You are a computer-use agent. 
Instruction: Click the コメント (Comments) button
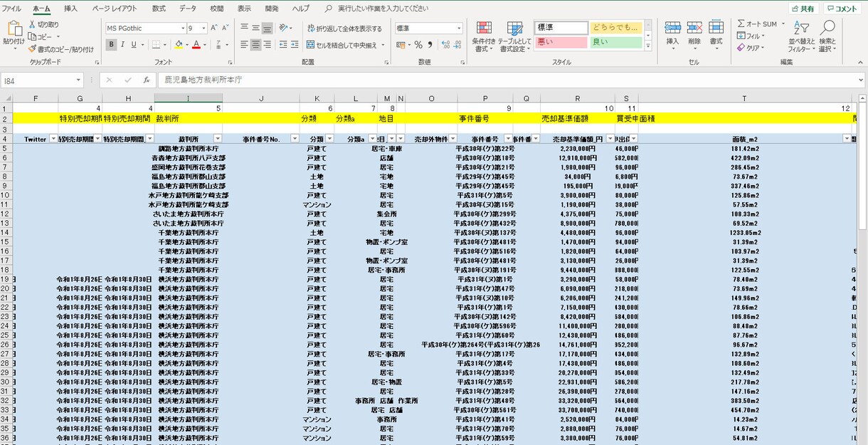(x=842, y=9)
